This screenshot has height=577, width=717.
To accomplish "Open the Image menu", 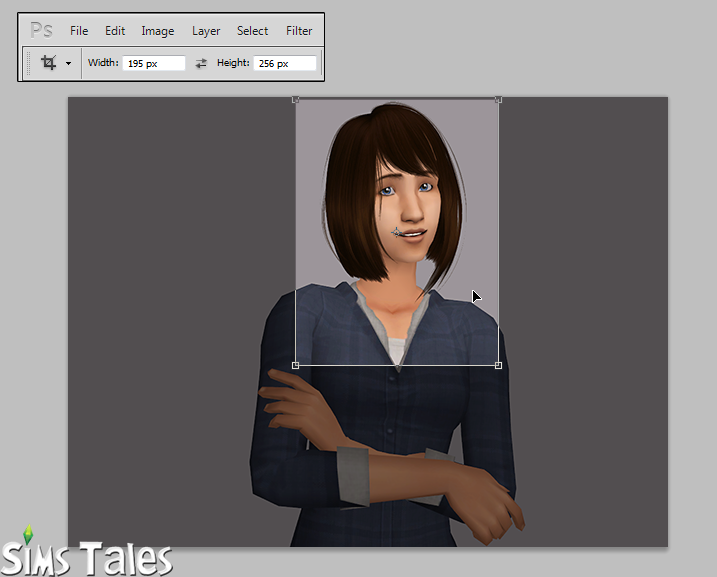I will (158, 31).
